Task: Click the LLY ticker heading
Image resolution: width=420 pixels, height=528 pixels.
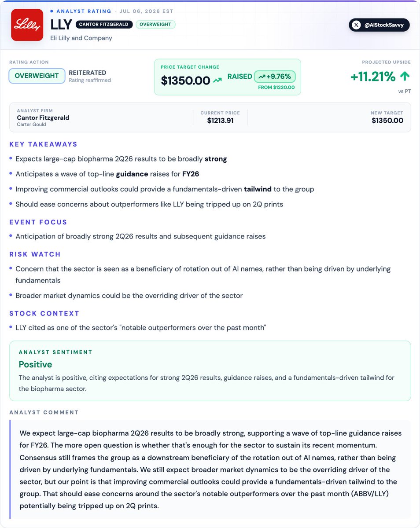Action: pyautogui.click(x=61, y=25)
